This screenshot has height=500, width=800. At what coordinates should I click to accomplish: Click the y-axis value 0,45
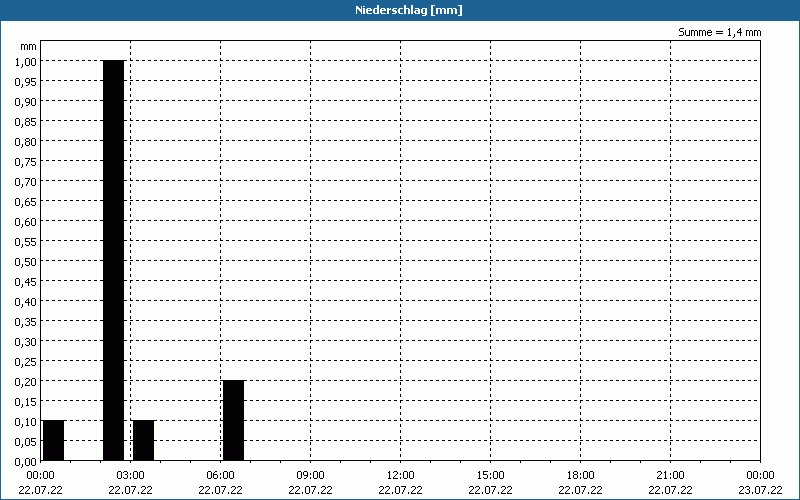coord(26,281)
